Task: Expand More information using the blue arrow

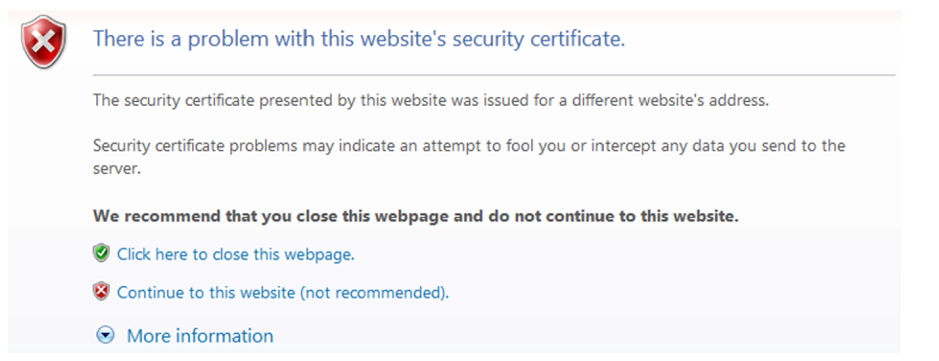Action: (x=105, y=336)
